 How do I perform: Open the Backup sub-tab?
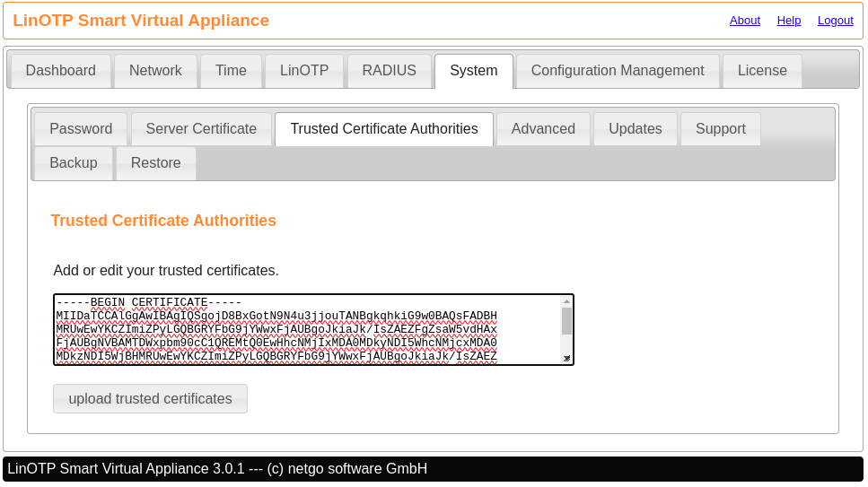(x=74, y=163)
